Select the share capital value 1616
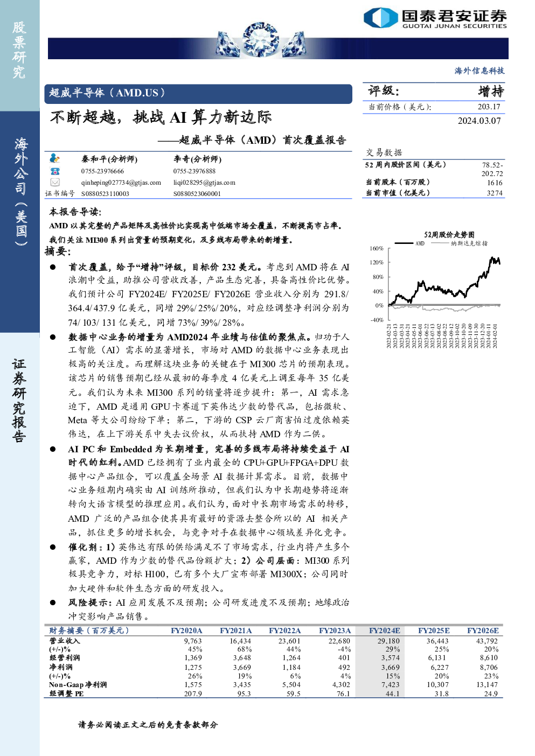The width and height of the screenshot is (535, 756). coord(495,183)
